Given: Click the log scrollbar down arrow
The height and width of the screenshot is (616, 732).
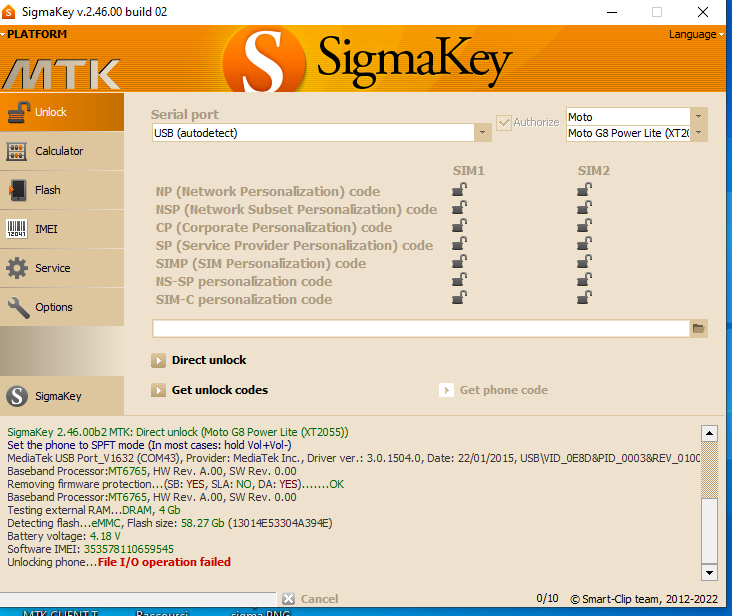Looking at the screenshot, I should (709, 572).
